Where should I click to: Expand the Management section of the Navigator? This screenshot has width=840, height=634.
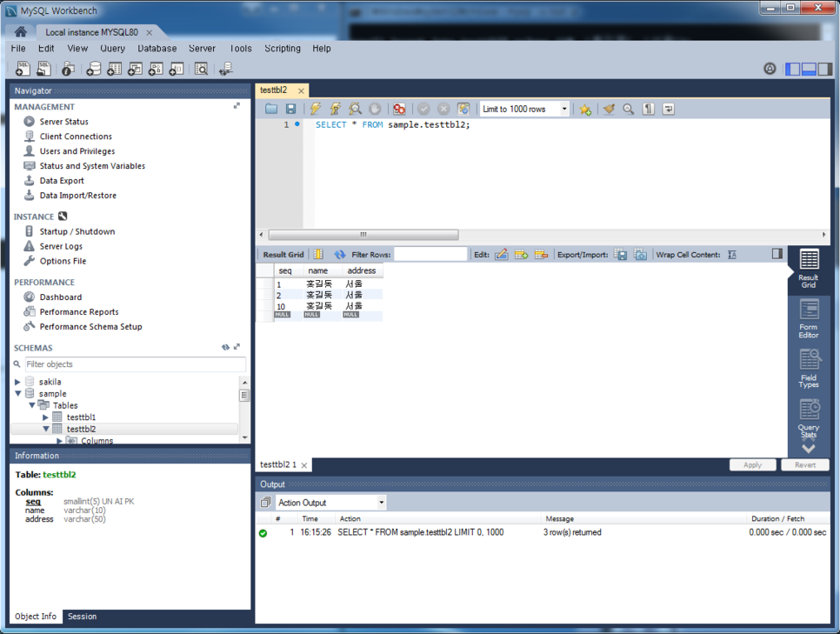tap(237, 106)
